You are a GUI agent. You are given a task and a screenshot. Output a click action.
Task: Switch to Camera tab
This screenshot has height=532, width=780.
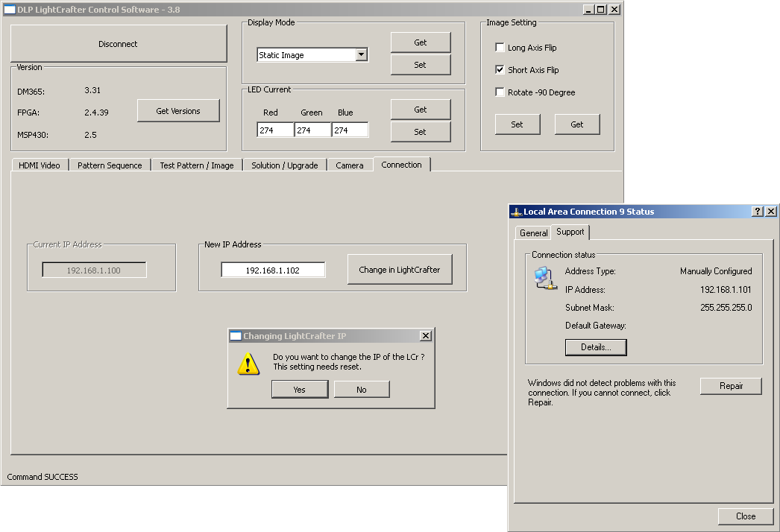(350, 165)
